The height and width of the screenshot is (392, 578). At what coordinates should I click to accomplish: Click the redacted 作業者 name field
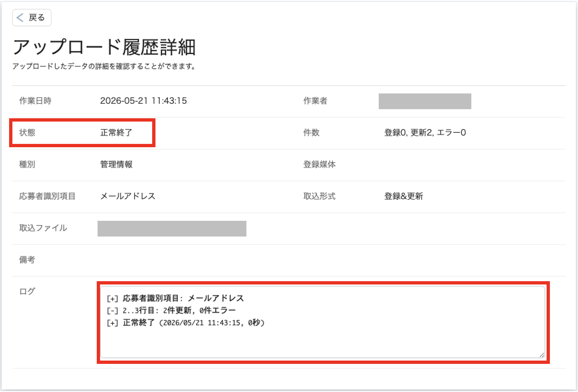[425, 101]
